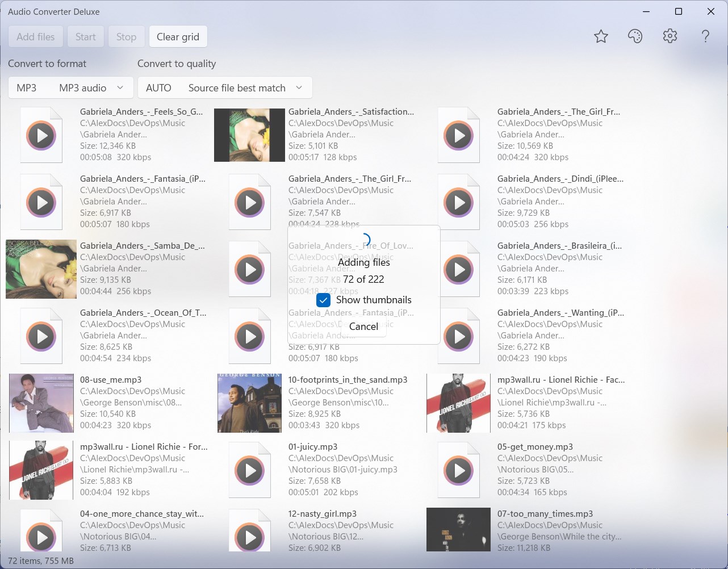This screenshot has height=569, width=728.
Task: Click the Clear grid button
Action: pyautogui.click(x=178, y=37)
